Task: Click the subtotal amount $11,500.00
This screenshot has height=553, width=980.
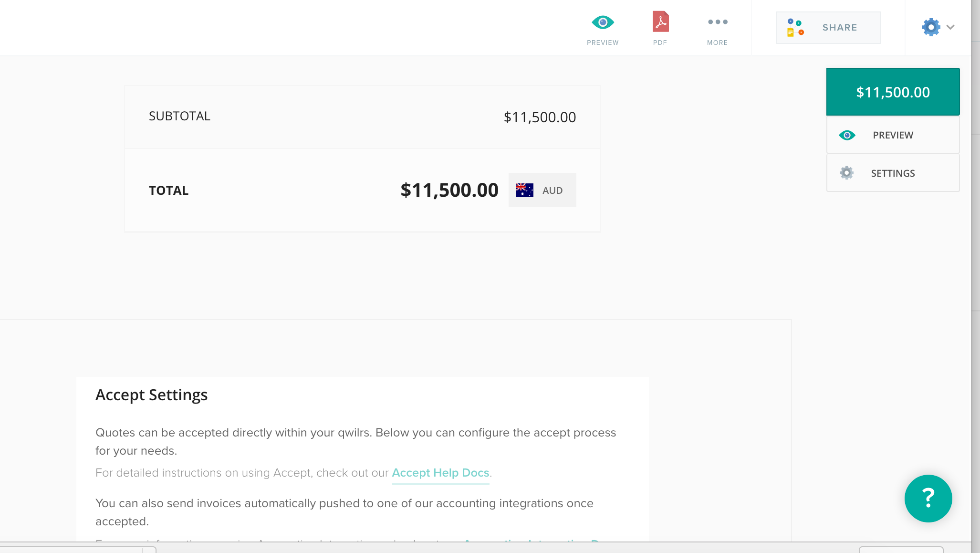Action: tap(540, 117)
